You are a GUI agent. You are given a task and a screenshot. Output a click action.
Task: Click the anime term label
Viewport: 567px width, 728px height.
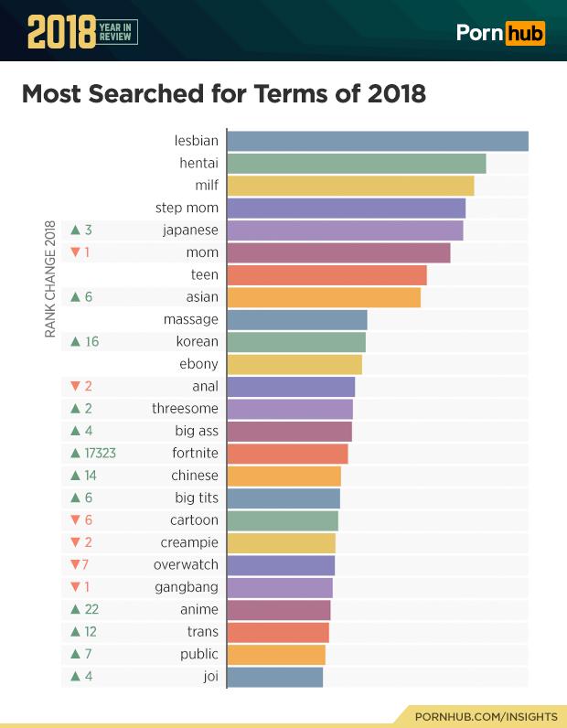click(199, 609)
